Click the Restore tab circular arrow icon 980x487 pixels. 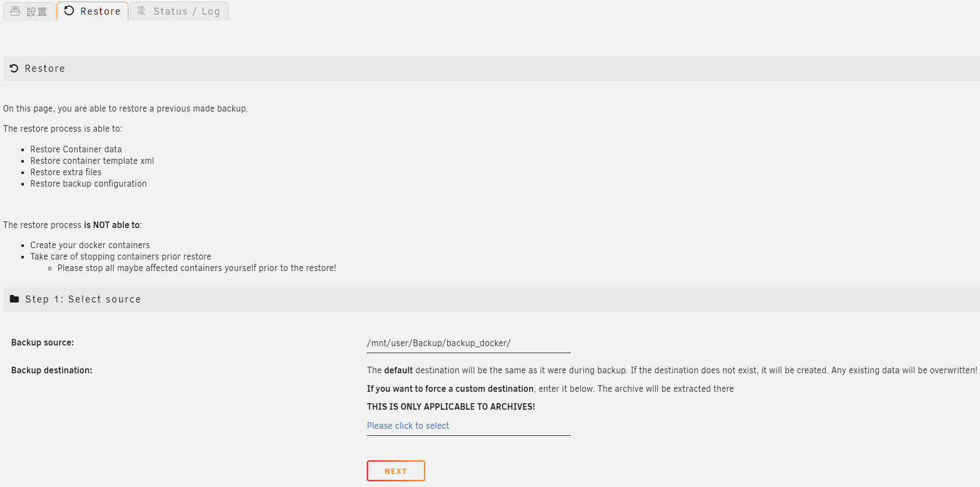pyautogui.click(x=69, y=10)
